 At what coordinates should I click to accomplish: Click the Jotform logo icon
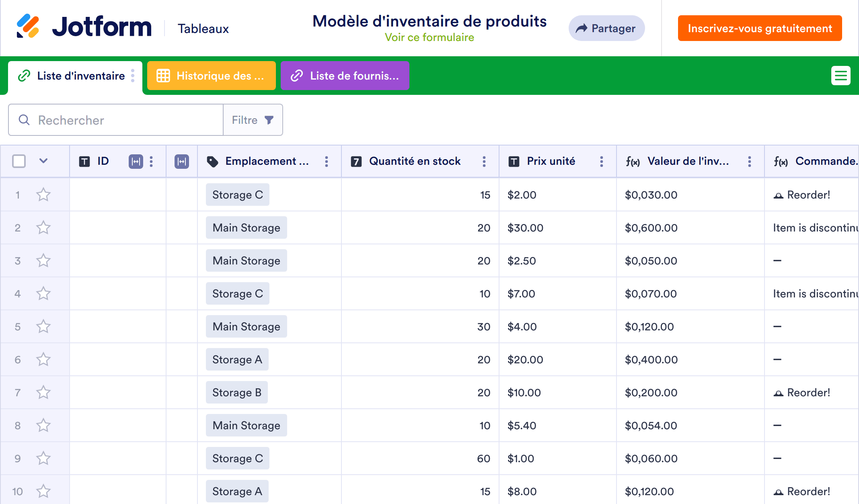tap(28, 26)
